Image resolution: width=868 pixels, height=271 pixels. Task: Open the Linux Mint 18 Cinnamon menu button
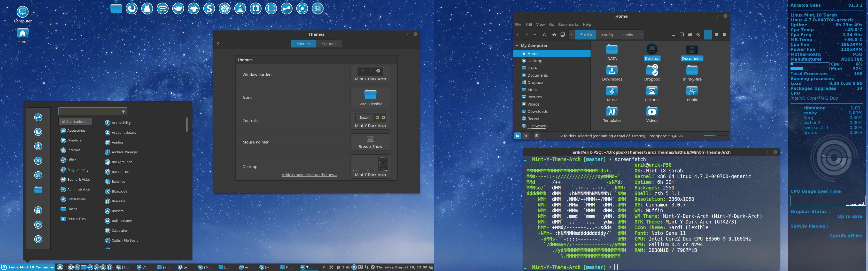pyautogui.click(x=28, y=267)
